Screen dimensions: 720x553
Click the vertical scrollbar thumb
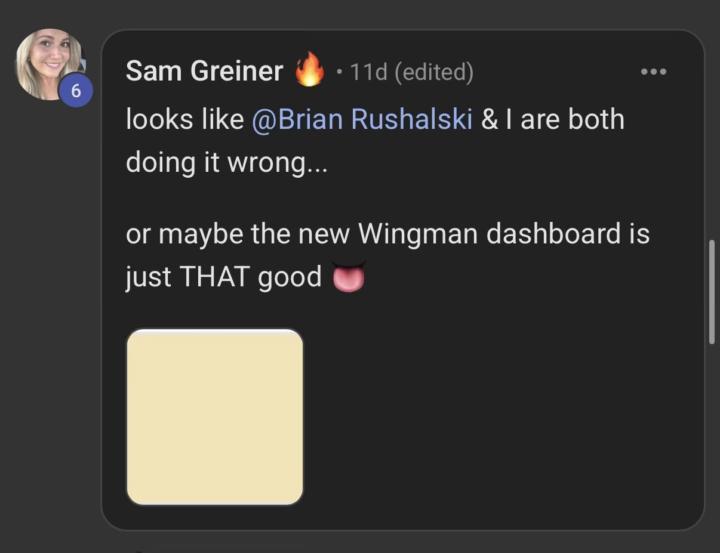711,291
